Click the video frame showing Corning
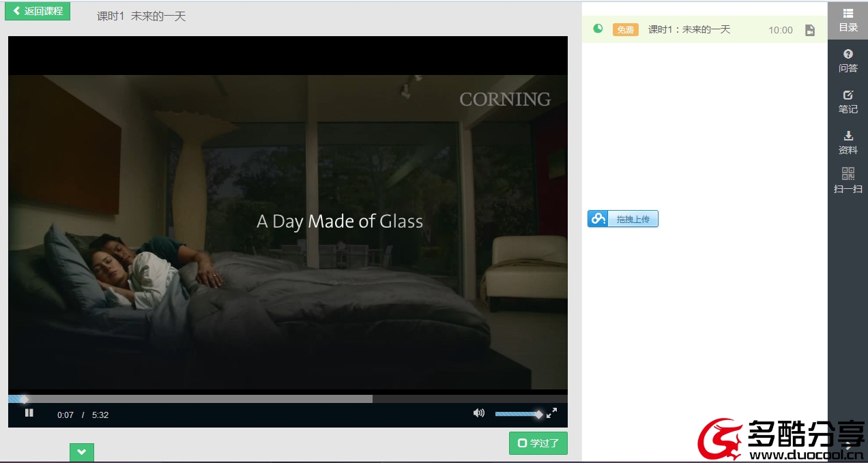The width and height of the screenshot is (868, 463). point(288,232)
